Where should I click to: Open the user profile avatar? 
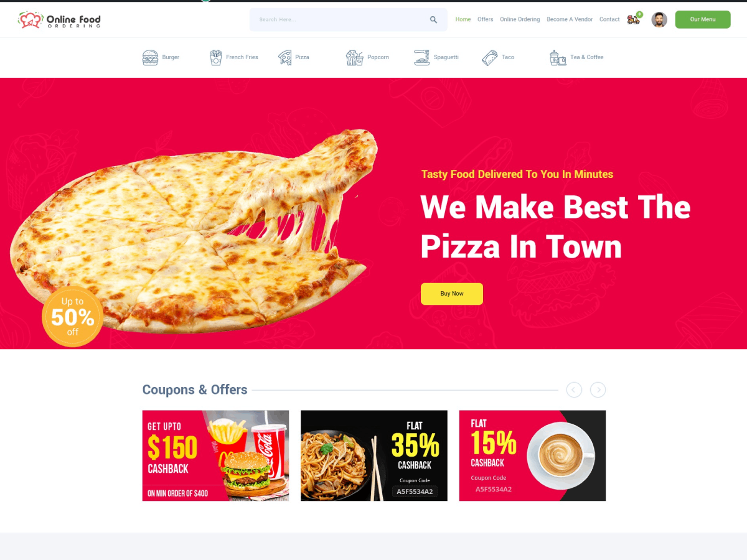659,19
